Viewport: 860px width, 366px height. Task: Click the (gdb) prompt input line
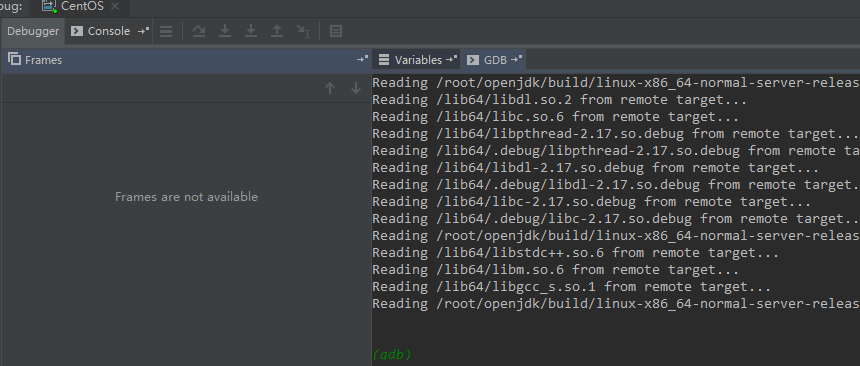[615, 354]
